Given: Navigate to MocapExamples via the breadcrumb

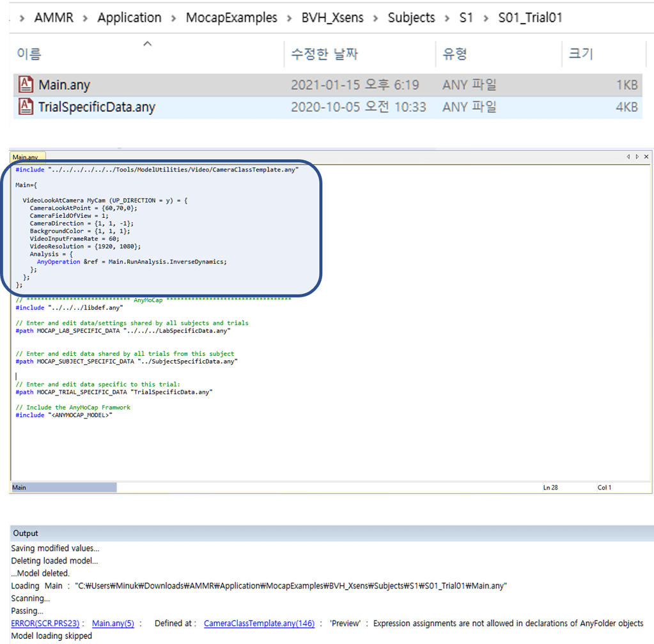Looking at the screenshot, I should click(231, 17).
